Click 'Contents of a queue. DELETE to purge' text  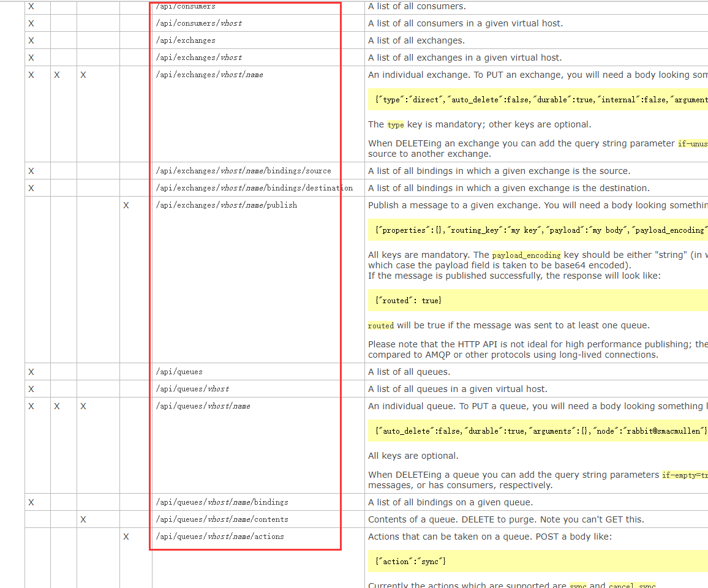pos(506,520)
